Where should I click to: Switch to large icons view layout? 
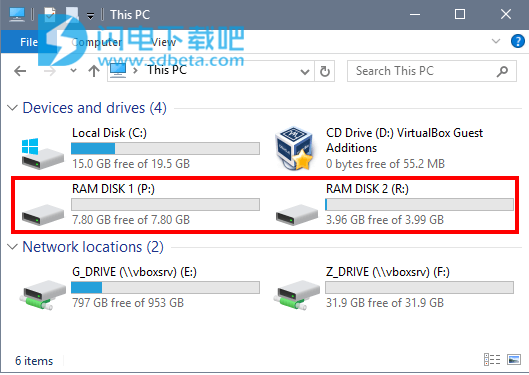tap(513, 359)
